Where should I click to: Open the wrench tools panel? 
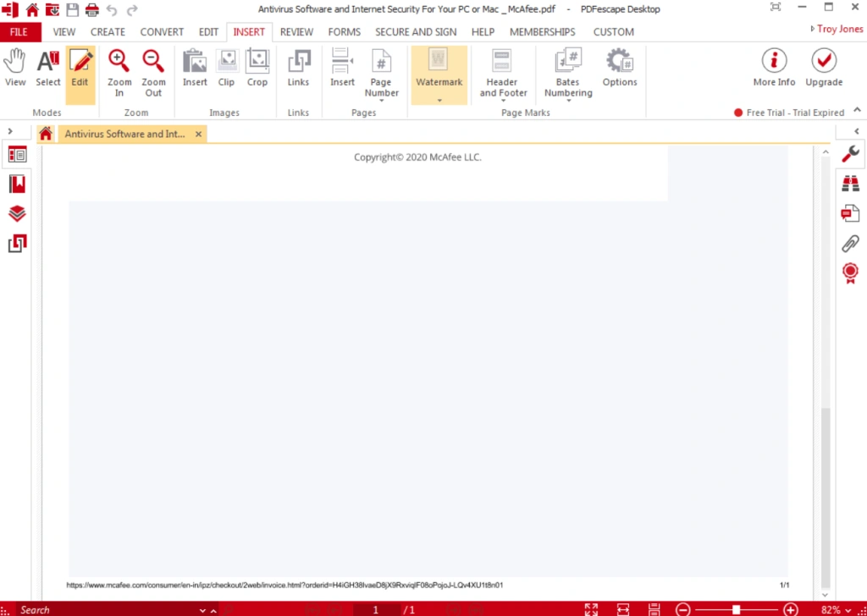[x=850, y=154]
